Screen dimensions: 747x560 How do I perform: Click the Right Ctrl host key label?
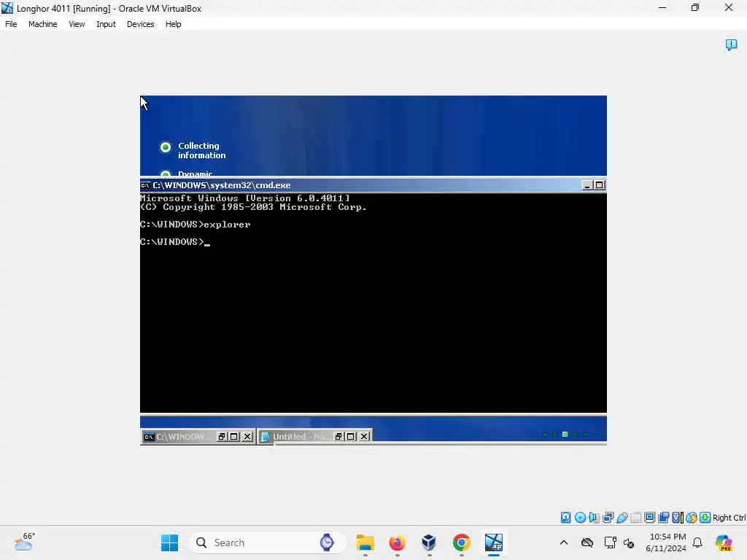tap(729, 518)
